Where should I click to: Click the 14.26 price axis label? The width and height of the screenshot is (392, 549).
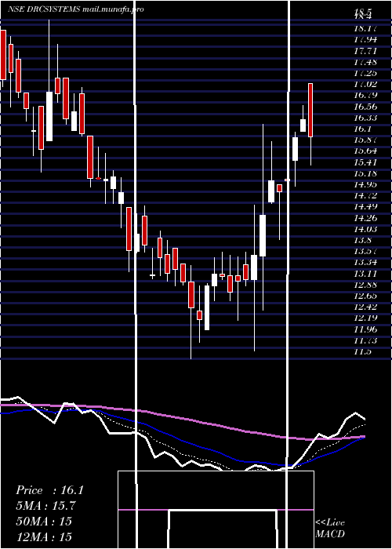point(365,218)
